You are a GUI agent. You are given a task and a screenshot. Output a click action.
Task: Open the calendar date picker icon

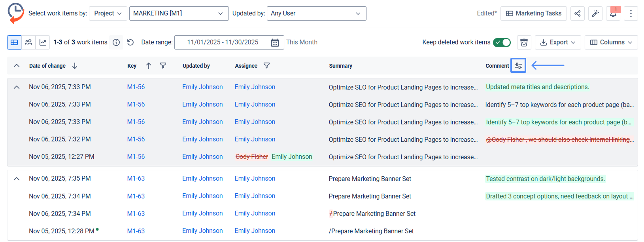275,43
